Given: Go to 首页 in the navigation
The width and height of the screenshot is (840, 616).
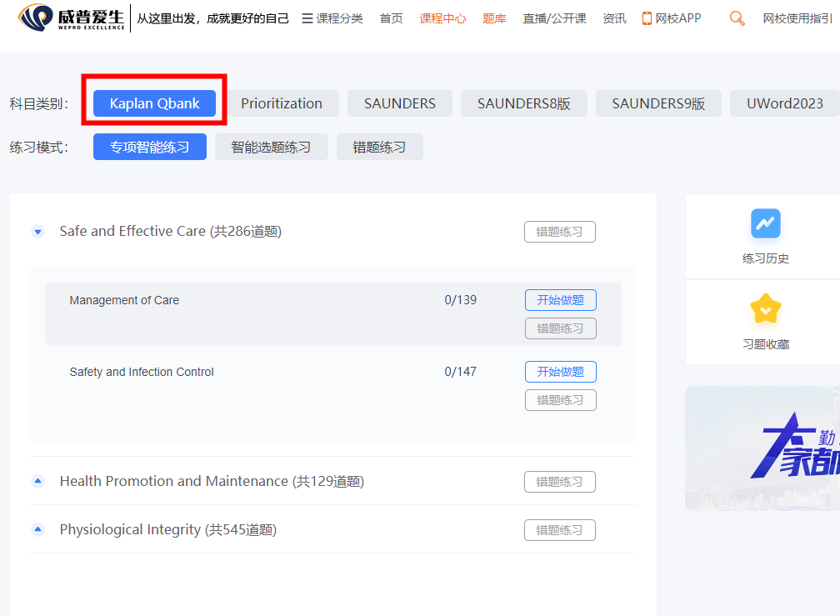Looking at the screenshot, I should 391,18.
